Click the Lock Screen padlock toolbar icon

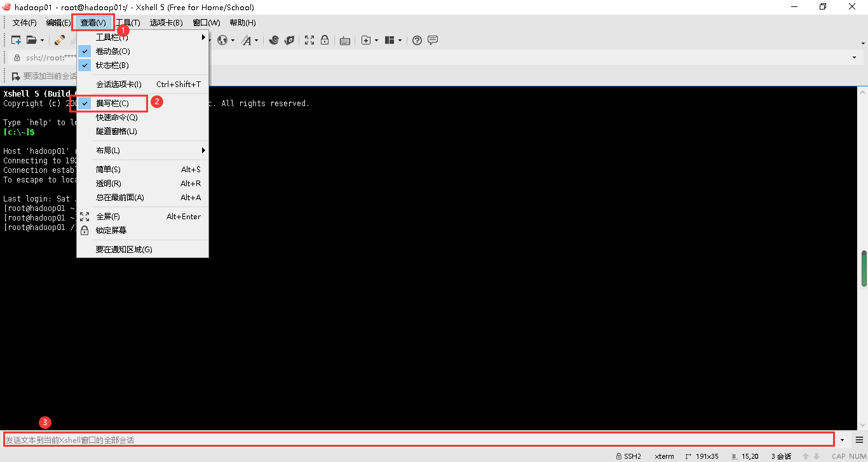325,40
